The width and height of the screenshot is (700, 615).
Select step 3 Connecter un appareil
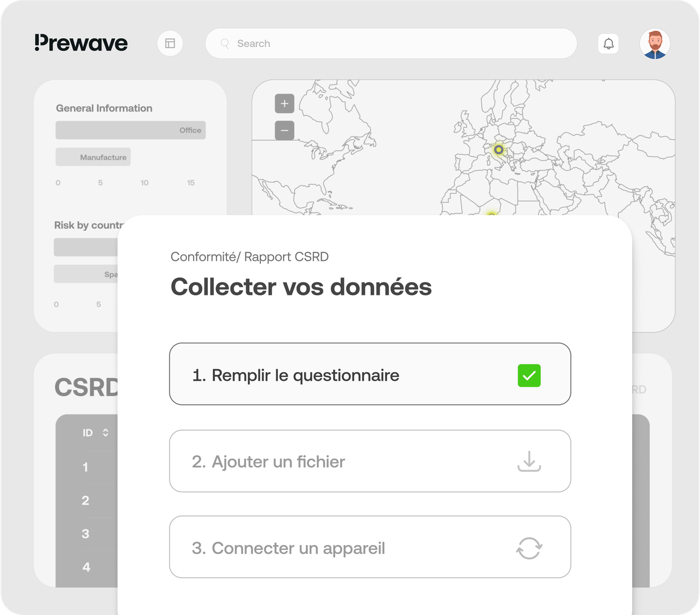click(x=370, y=547)
